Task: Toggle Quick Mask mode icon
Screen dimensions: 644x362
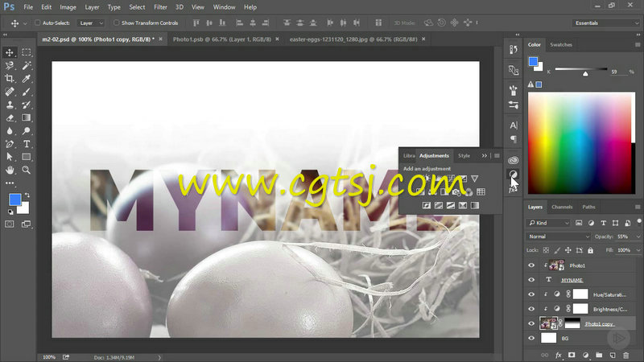Action: [10, 224]
